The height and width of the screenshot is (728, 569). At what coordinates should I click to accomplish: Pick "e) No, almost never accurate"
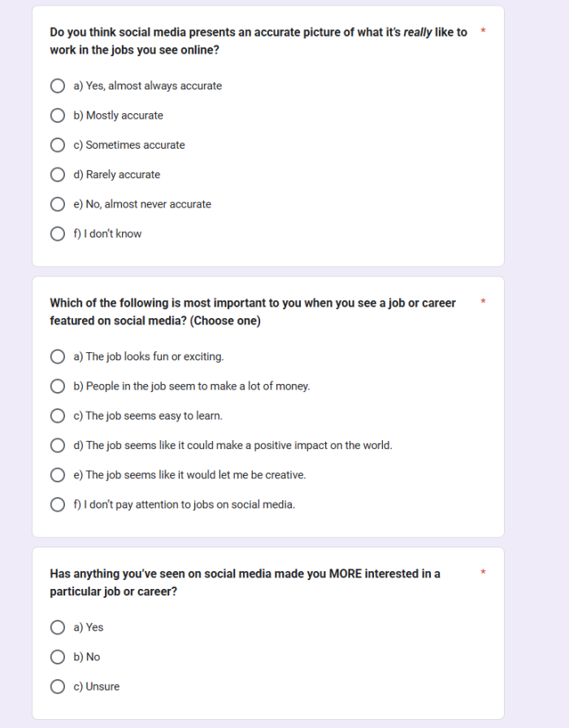click(x=58, y=203)
